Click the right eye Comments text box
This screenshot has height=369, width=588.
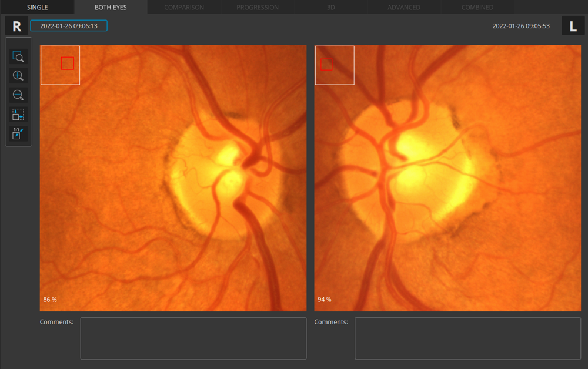(193, 338)
